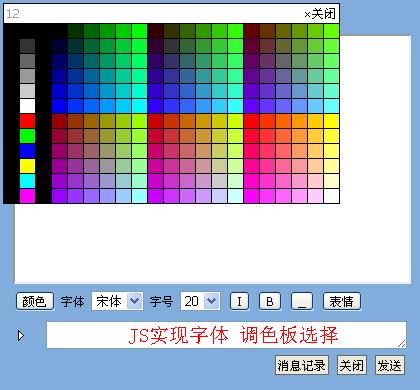Click the triangle arrow beside the message box
420x390 pixels.
click(21, 335)
